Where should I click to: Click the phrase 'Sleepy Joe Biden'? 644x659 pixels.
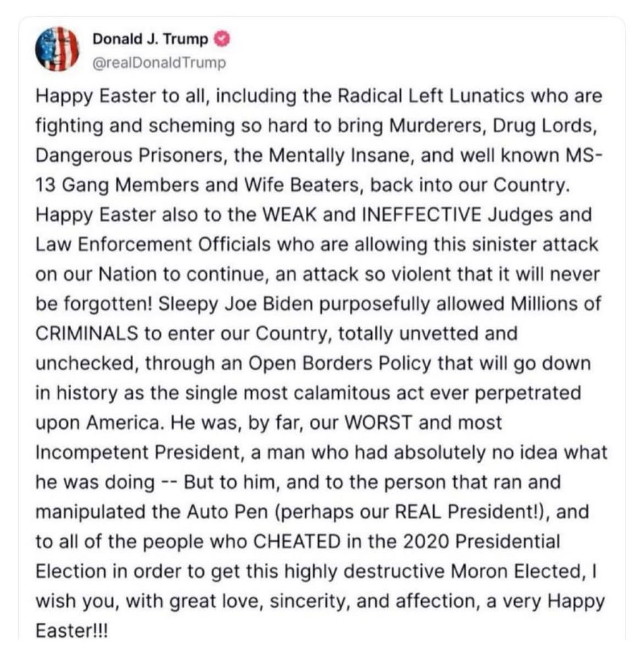(236, 304)
